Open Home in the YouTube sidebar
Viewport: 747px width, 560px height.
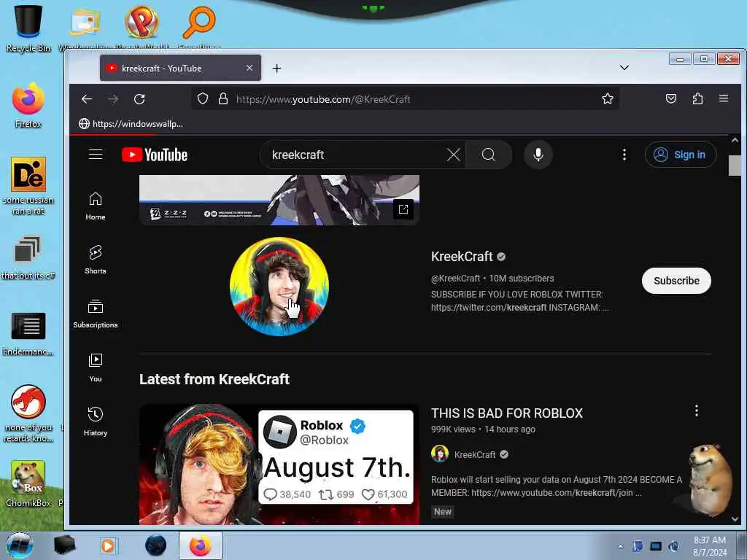(x=96, y=206)
